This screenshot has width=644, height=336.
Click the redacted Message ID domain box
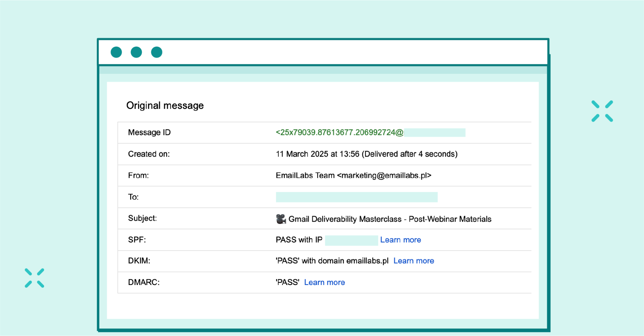click(435, 133)
